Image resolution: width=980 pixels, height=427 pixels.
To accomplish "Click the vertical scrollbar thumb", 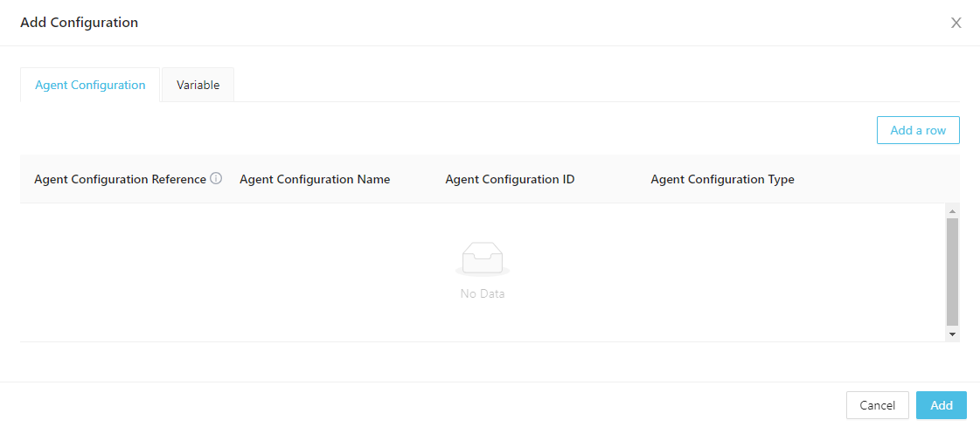I will point(952,271).
